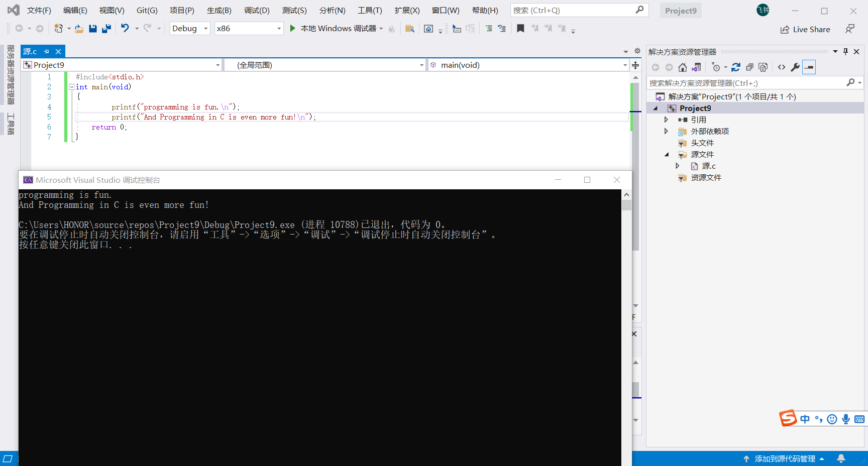Screen dimensions: 868x466
Task: Open the main(void) member dropdown
Action: (x=528, y=65)
